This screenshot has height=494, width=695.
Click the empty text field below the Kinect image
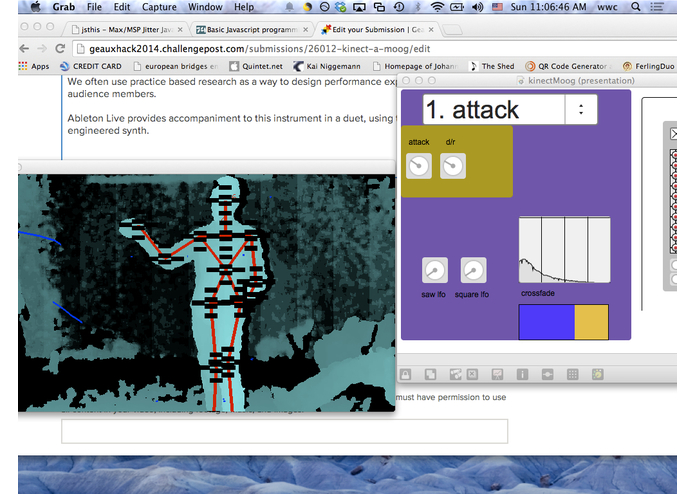(285, 431)
